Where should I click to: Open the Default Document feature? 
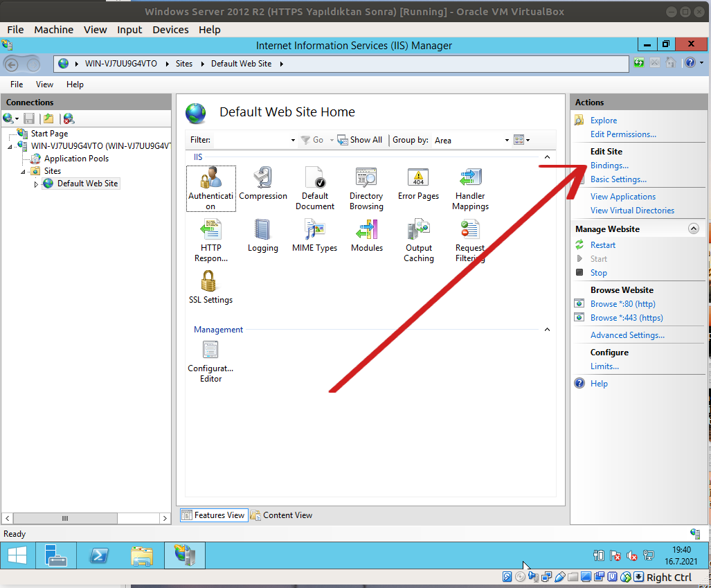pyautogui.click(x=315, y=188)
